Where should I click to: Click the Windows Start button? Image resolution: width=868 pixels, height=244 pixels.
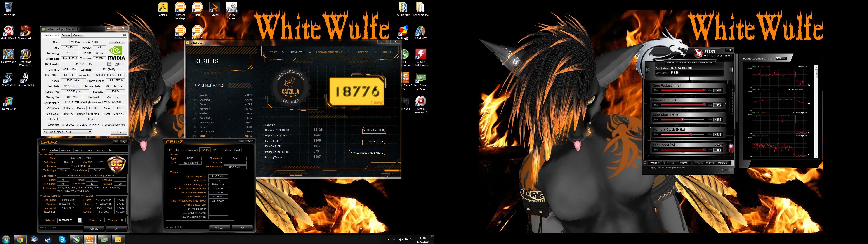pyautogui.click(x=6, y=240)
